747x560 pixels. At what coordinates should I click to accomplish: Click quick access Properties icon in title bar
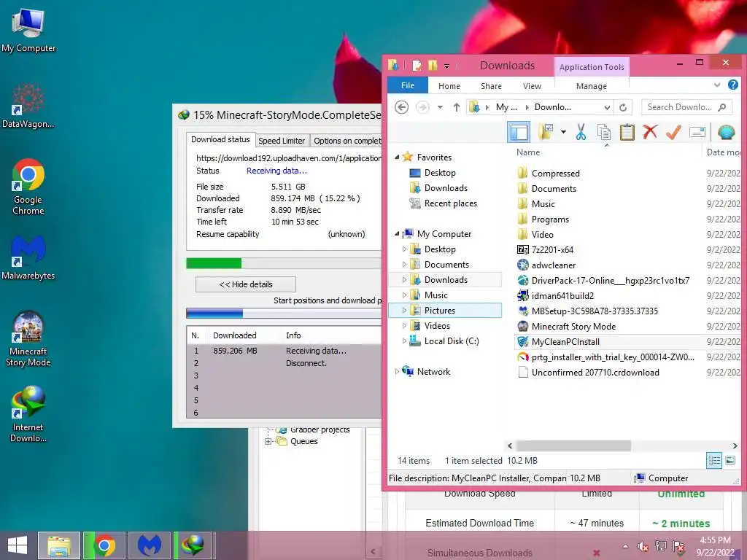(x=417, y=65)
